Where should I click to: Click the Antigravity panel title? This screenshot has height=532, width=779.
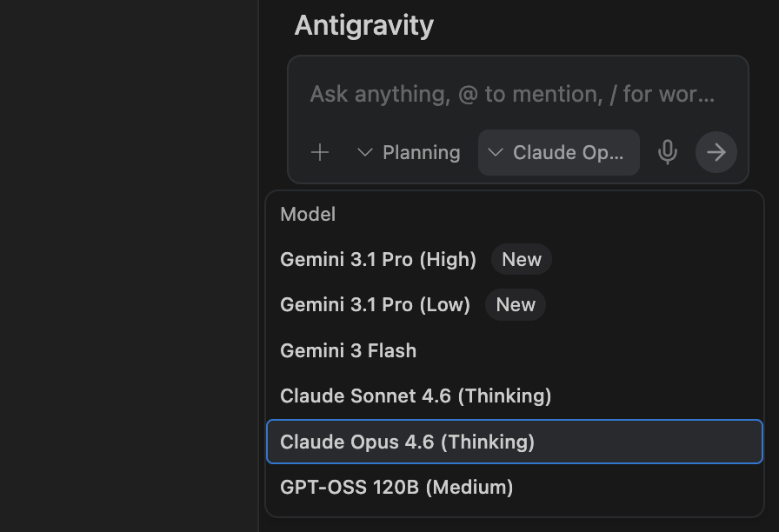pos(363,25)
